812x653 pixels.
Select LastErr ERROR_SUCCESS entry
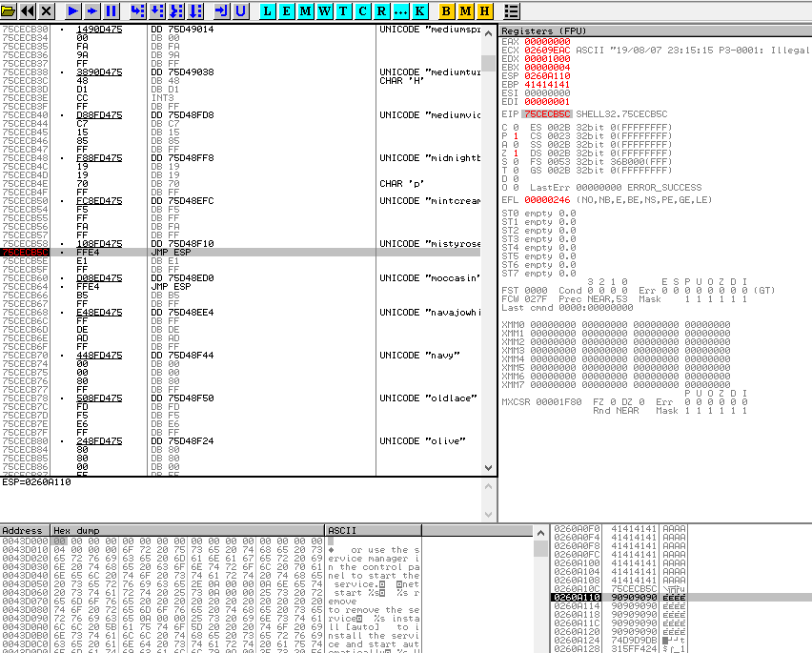click(616, 188)
